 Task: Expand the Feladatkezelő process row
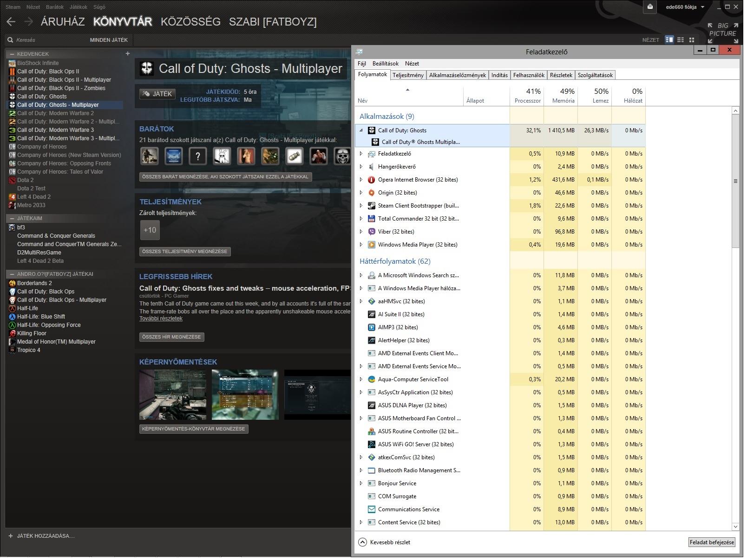click(361, 154)
